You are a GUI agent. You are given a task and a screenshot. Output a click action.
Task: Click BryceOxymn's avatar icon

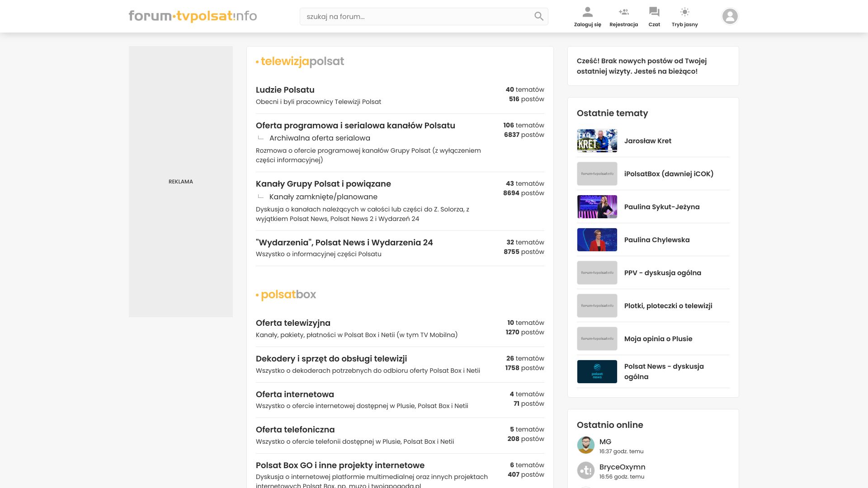point(585,470)
